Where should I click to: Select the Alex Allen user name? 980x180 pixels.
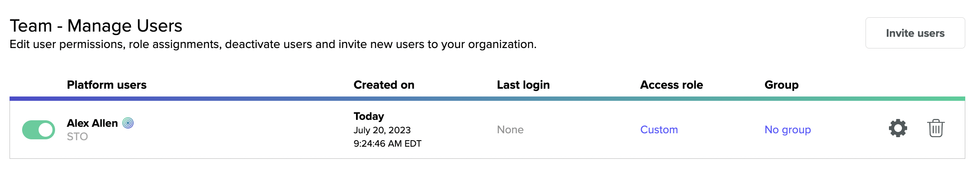[x=92, y=123]
